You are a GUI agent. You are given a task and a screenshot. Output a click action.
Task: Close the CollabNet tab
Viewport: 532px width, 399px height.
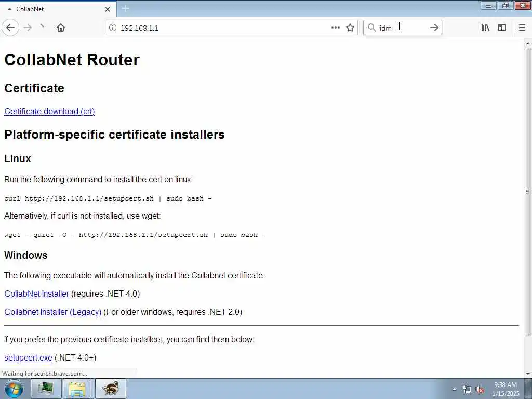pyautogui.click(x=108, y=9)
